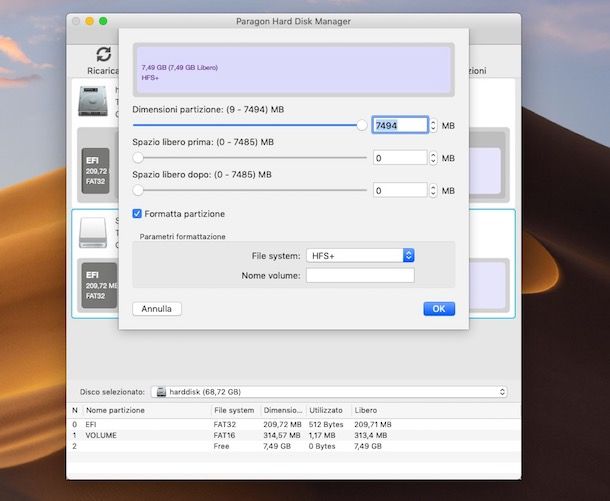The width and height of the screenshot is (610, 501).
Task: Click the Nome volume text field
Action: point(360,275)
